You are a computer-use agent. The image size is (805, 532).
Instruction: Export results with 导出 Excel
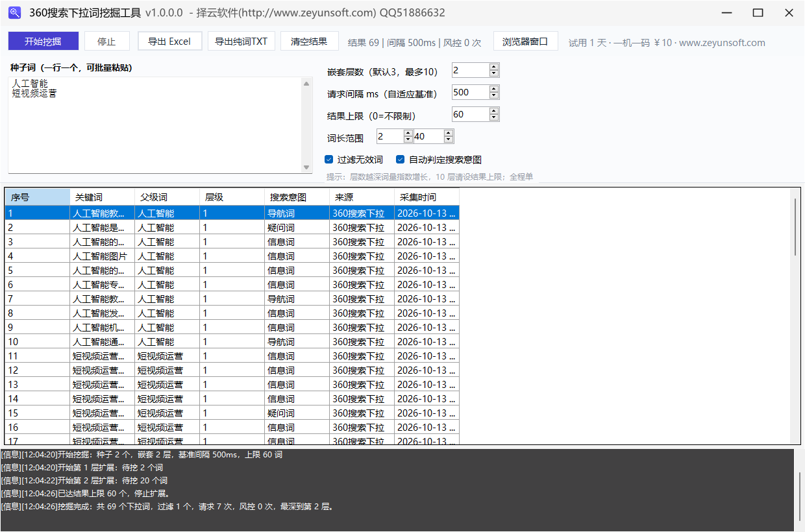(x=169, y=41)
